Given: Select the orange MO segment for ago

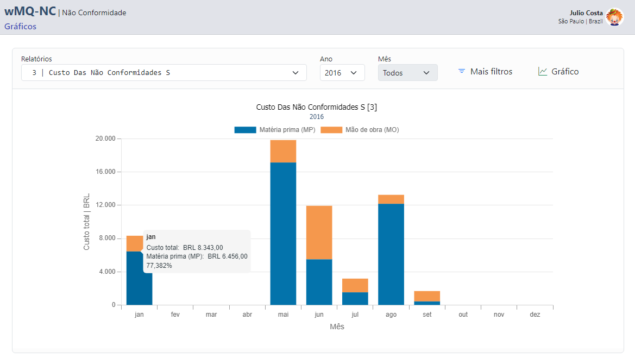Looking at the screenshot, I should coord(391,199).
